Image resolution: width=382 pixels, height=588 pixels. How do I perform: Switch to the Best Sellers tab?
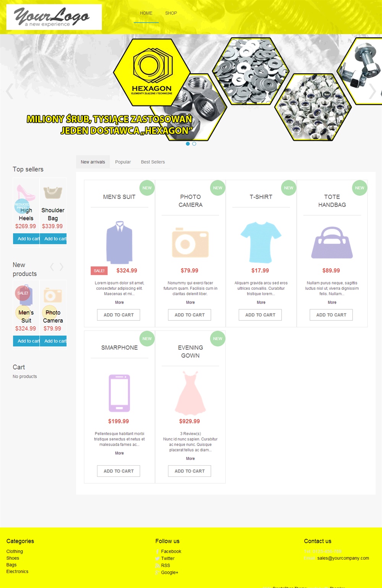click(153, 162)
